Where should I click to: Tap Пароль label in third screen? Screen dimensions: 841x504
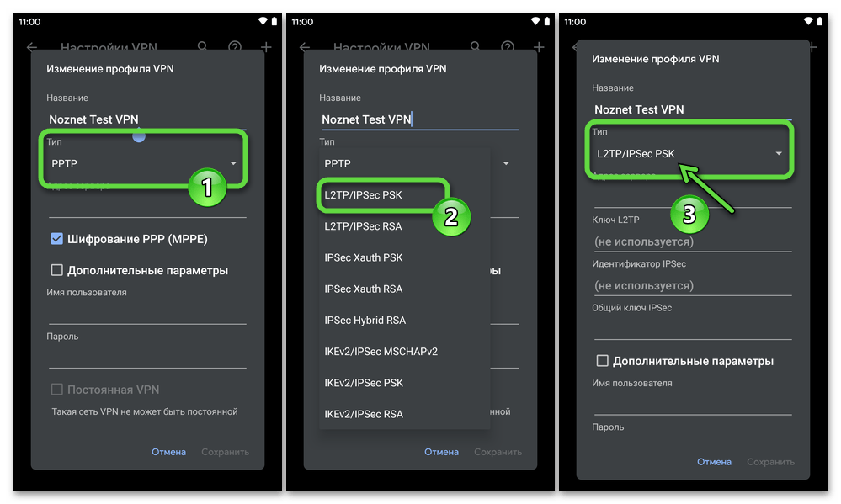pyautogui.click(x=608, y=427)
